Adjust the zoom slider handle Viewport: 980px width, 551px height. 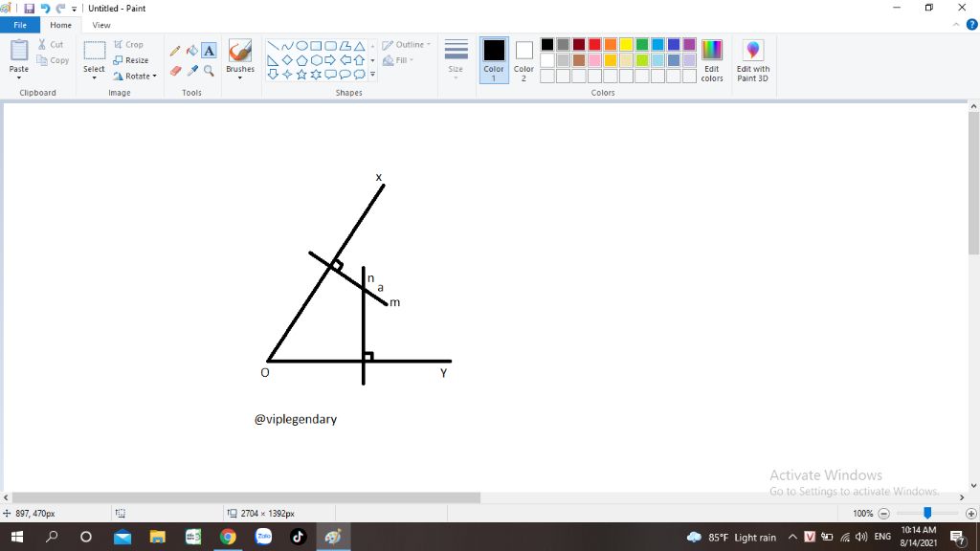coord(927,513)
